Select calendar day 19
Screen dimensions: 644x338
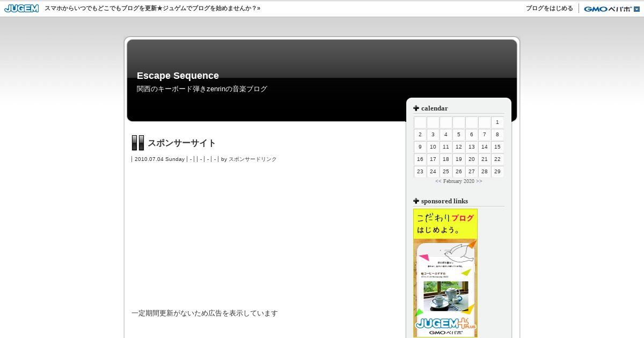pyautogui.click(x=459, y=159)
